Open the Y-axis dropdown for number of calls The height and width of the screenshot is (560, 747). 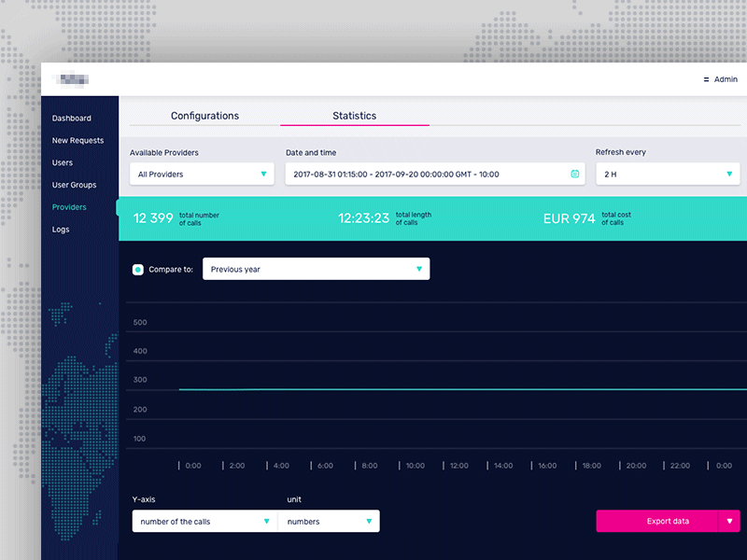click(x=204, y=521)
